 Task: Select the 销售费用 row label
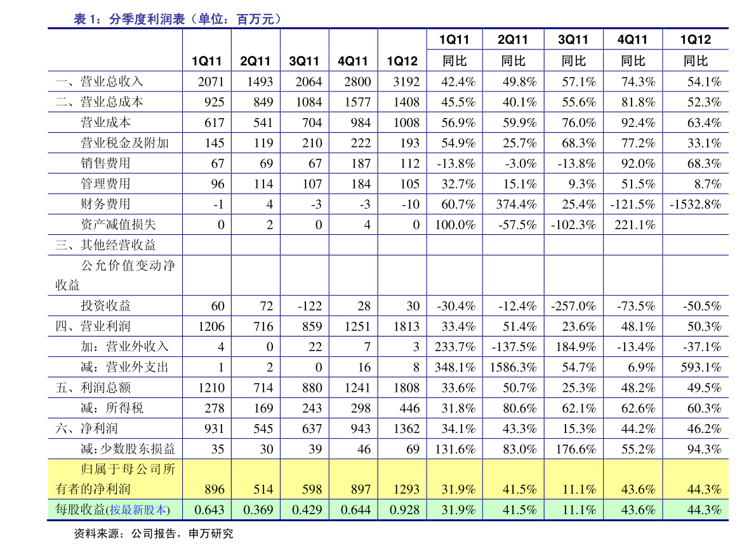click(105, 163)
